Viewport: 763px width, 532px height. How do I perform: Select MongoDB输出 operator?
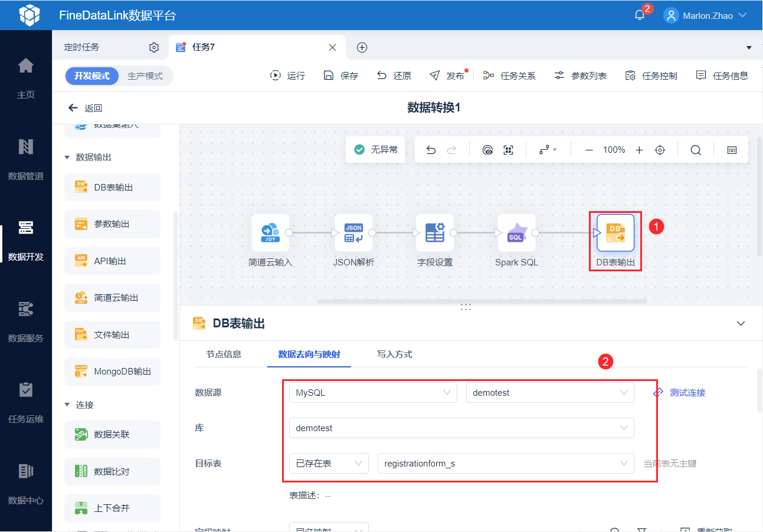[112, 372]
